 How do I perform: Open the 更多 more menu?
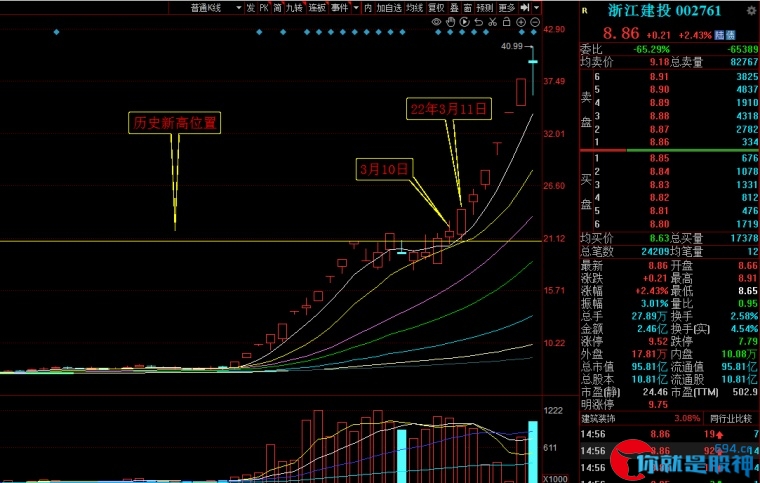tap(507, 8)
